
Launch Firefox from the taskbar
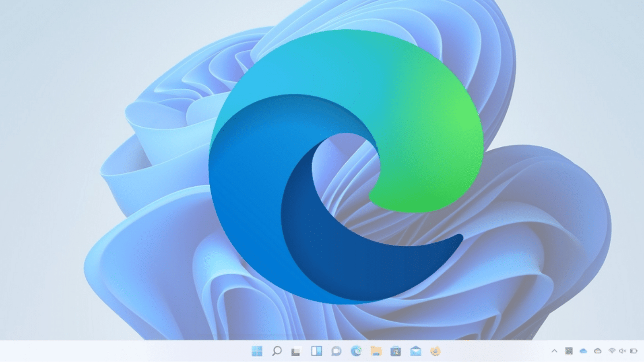coord(435,351)
